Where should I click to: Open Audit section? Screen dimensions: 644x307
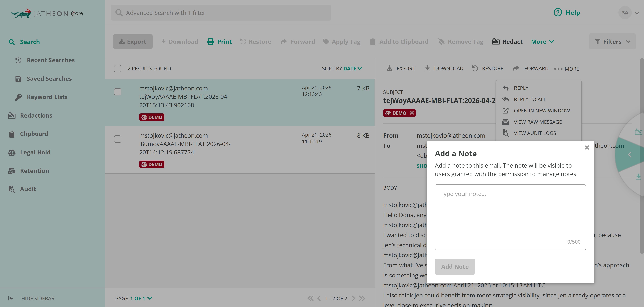(x=22, y=189)
